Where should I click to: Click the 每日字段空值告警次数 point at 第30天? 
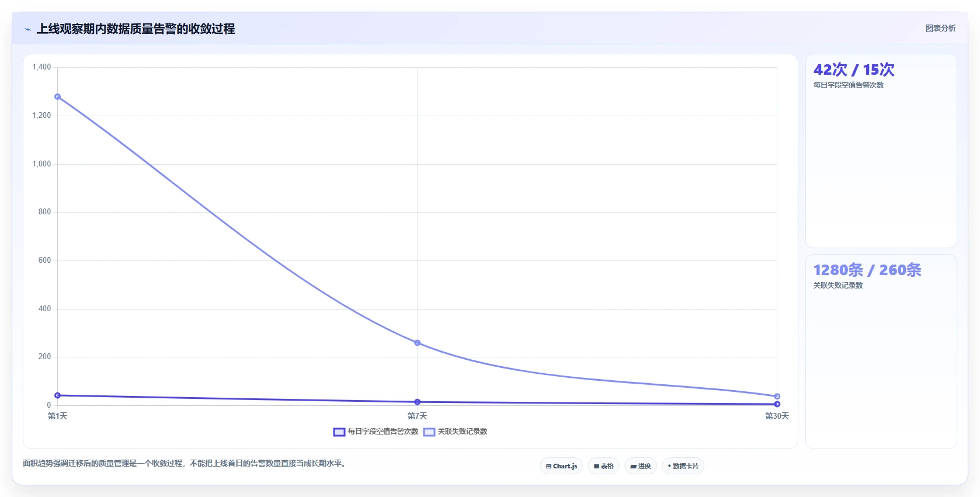777,404
